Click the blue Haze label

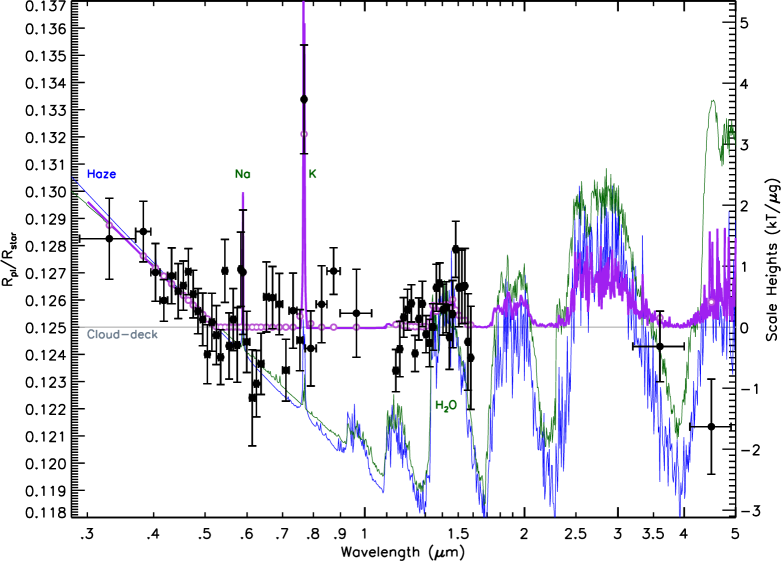[x=102, y=174]
